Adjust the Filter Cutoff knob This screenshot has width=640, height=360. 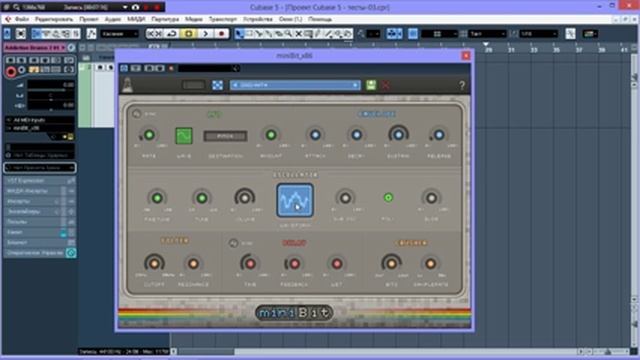[154, 263]
